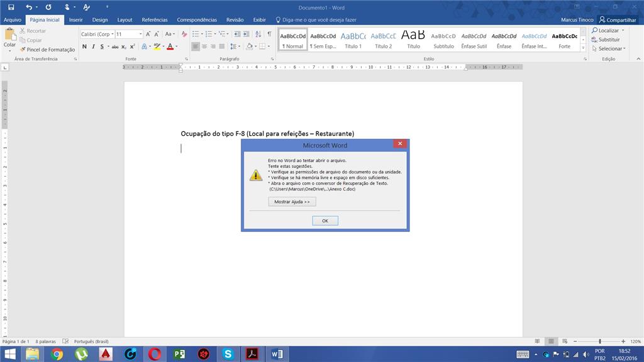
Task: Click the red font color A swatch
Action: point(170,47)
